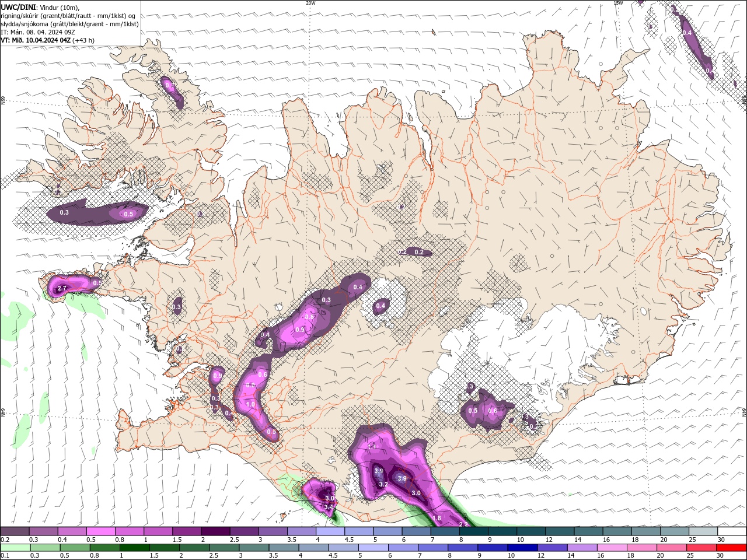The height and width of the screenshot is (560, 747).
Task: Choose the red-pink 25 mm swatch in the lower legend row
Action: click(x=701, y=548)
